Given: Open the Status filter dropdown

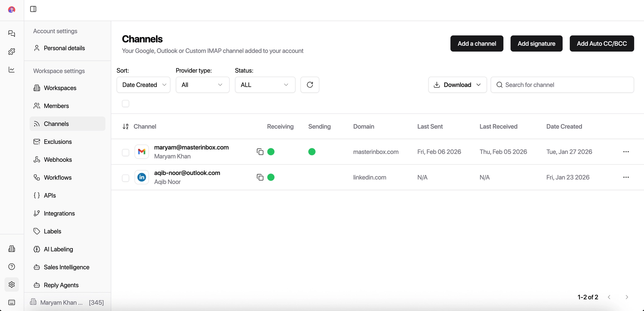Looking at the screenshot, I should click(264, 85).
